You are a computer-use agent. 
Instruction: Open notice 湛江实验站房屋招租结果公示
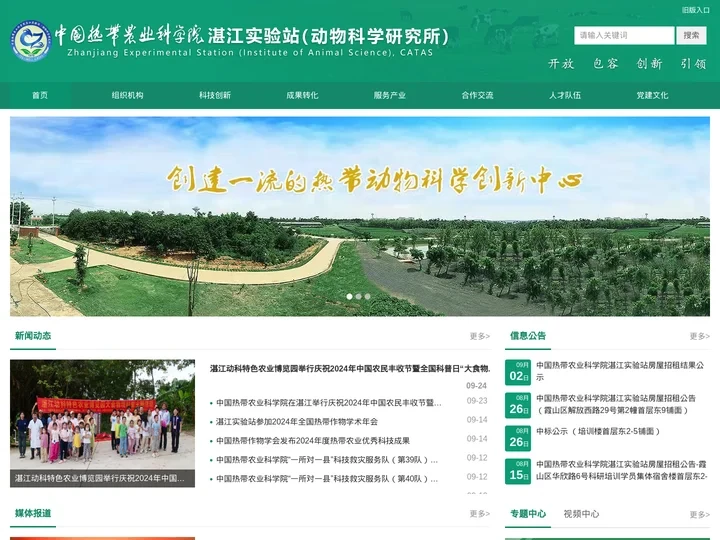(620, 371)
